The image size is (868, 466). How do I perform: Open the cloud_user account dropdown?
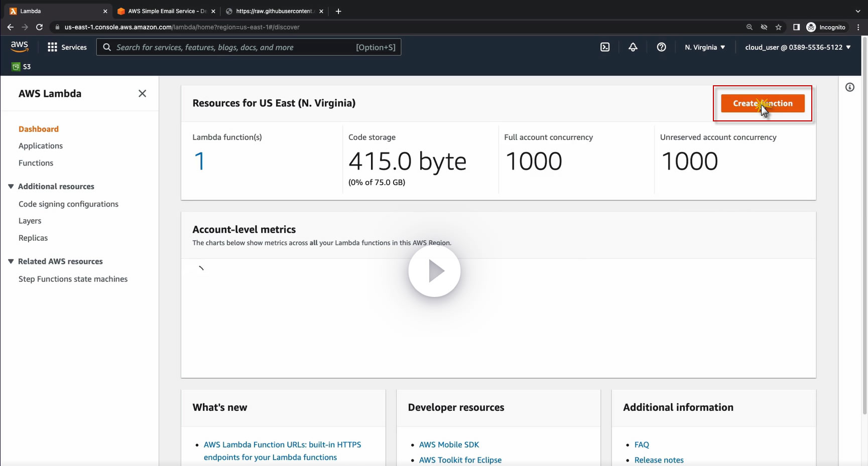(x=798, y=47)
